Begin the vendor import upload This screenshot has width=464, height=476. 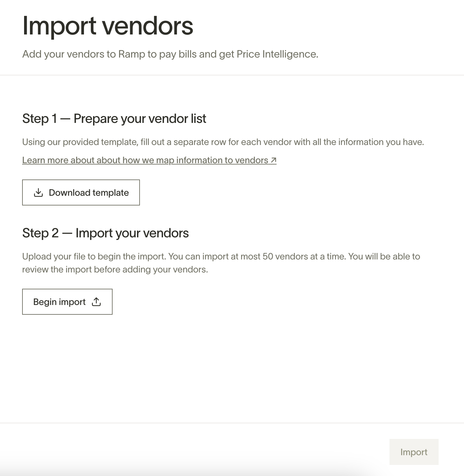coord(67,302)
